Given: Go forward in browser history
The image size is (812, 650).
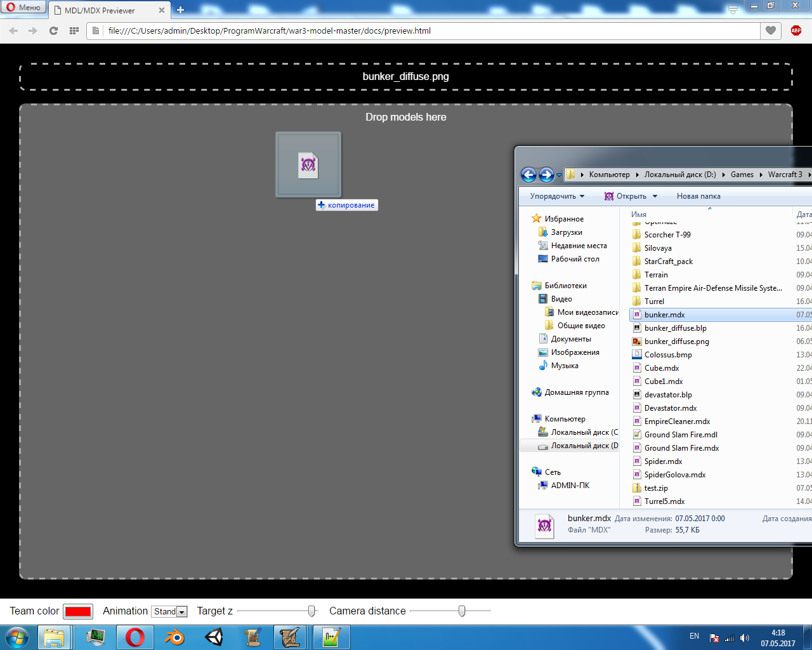Looking at the screenshot, I should pyautogui.click(x=33, y=30).
